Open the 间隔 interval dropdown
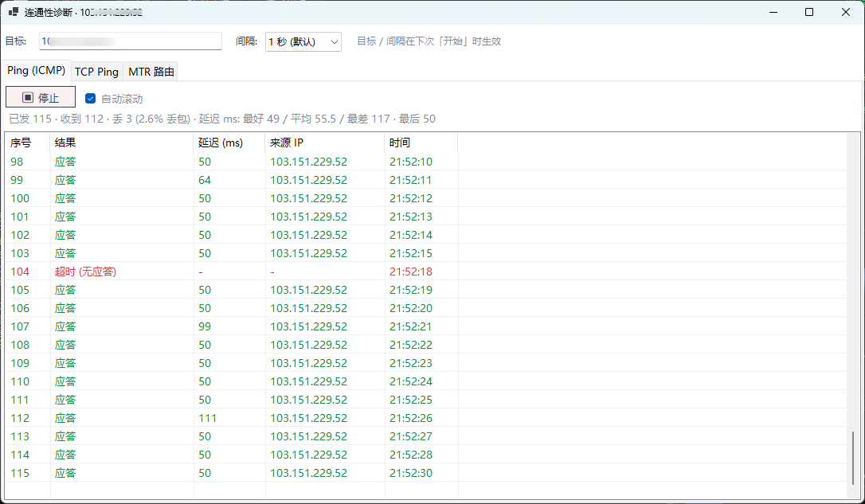Screen dimensions: 865x504 point(303,42)
